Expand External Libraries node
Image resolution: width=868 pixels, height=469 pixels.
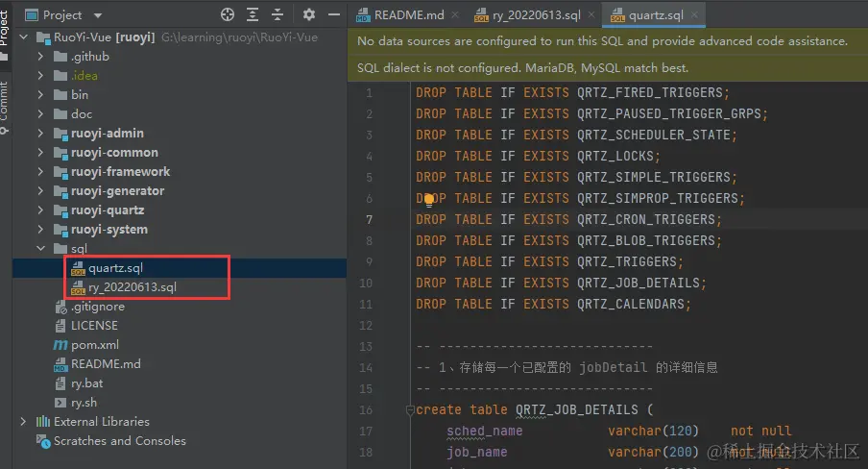[23, 421]
